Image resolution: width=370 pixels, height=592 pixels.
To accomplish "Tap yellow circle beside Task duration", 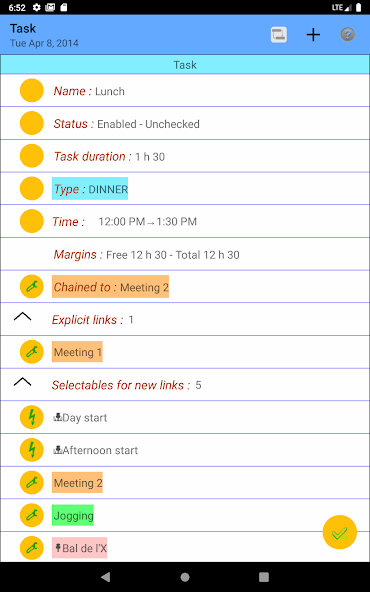I will point(32,156).
